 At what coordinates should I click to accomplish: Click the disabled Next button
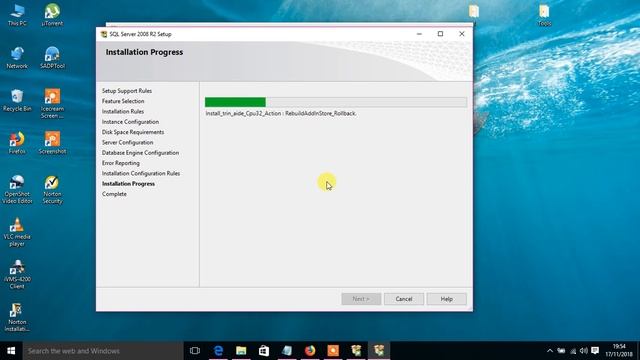point(361,299)
